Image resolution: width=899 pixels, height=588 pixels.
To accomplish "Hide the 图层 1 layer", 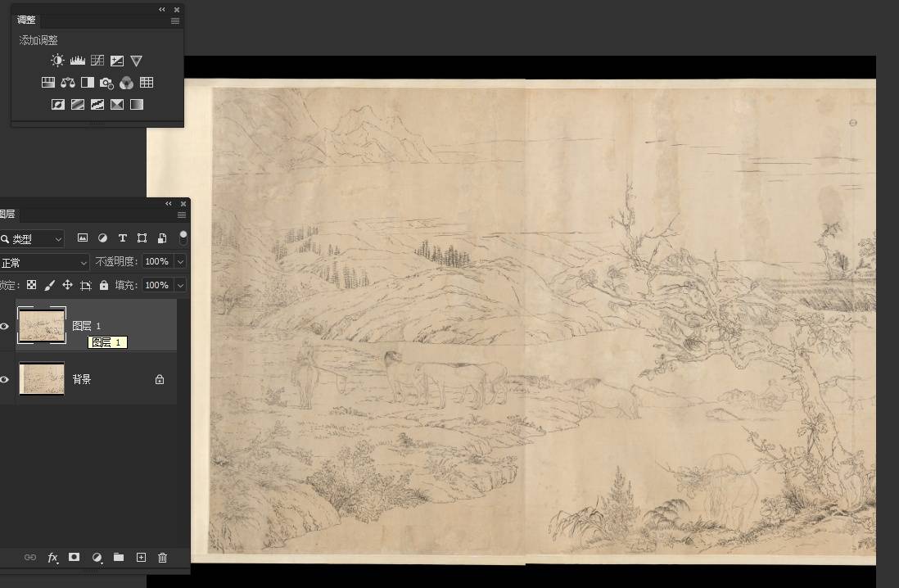I will pos(4,326).
